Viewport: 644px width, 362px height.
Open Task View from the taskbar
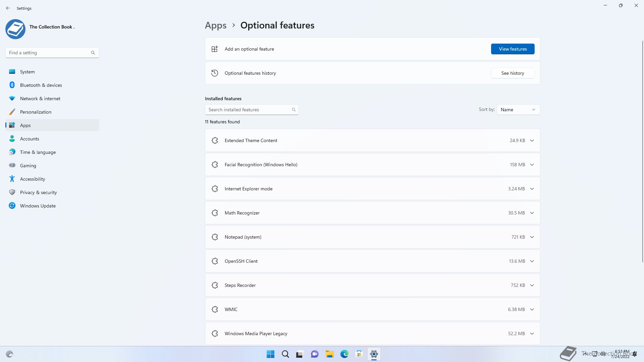point(300,354)
